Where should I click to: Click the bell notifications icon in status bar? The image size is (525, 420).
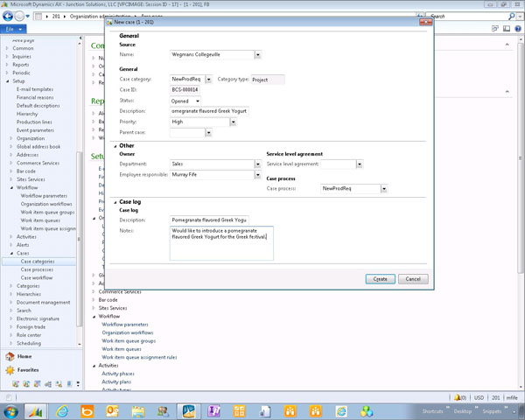pyautogui.click(x=457, y=397)
